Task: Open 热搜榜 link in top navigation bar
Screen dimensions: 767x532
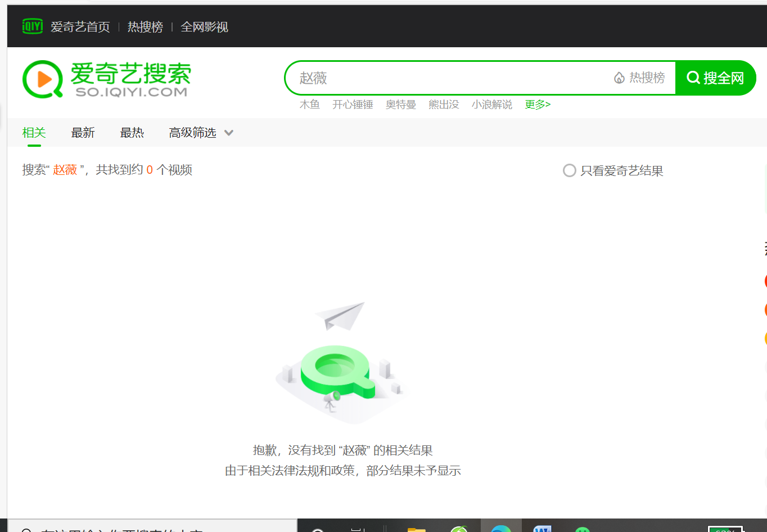Action: [x=145, y=27]
